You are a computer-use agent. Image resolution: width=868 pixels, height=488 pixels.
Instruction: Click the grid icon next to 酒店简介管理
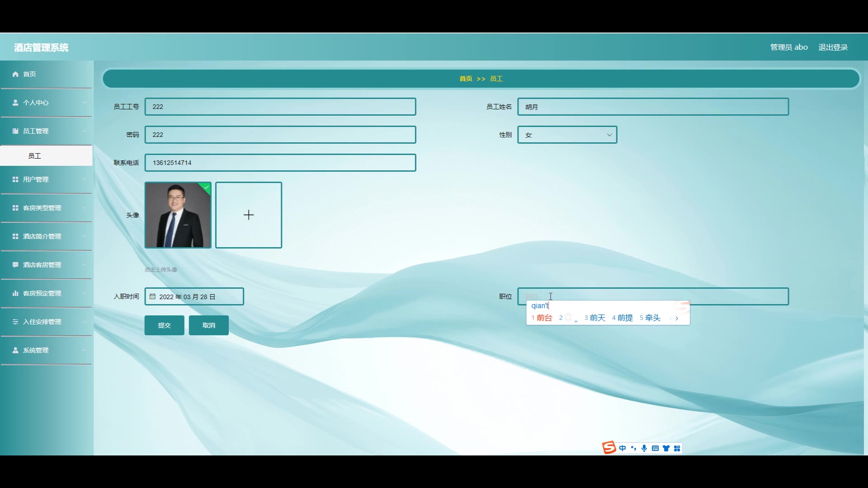coord(15,236)
